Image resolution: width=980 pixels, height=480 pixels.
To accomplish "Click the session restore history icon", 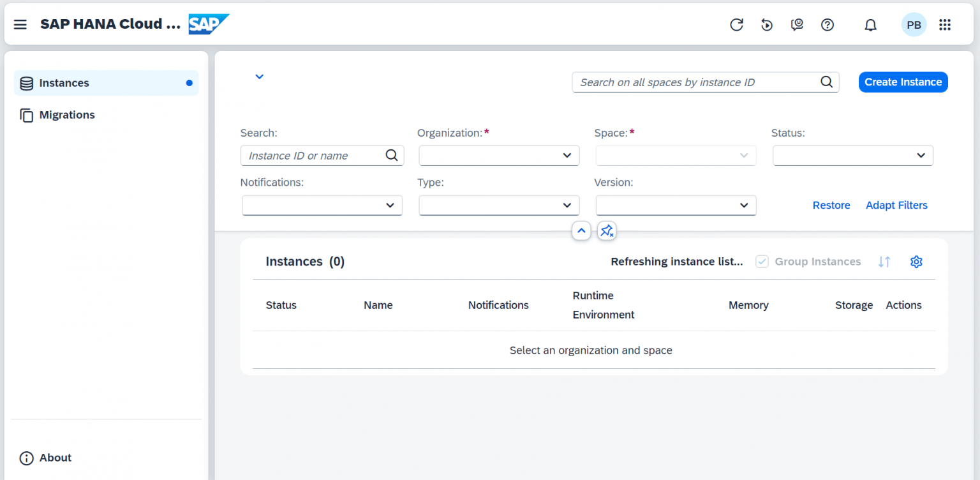I will point(767,24).
